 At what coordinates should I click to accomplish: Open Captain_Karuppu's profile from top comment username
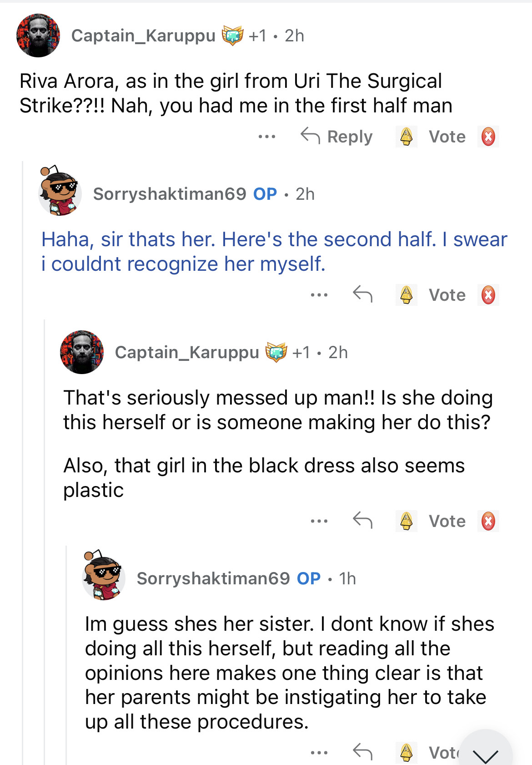tap(143, 35)
